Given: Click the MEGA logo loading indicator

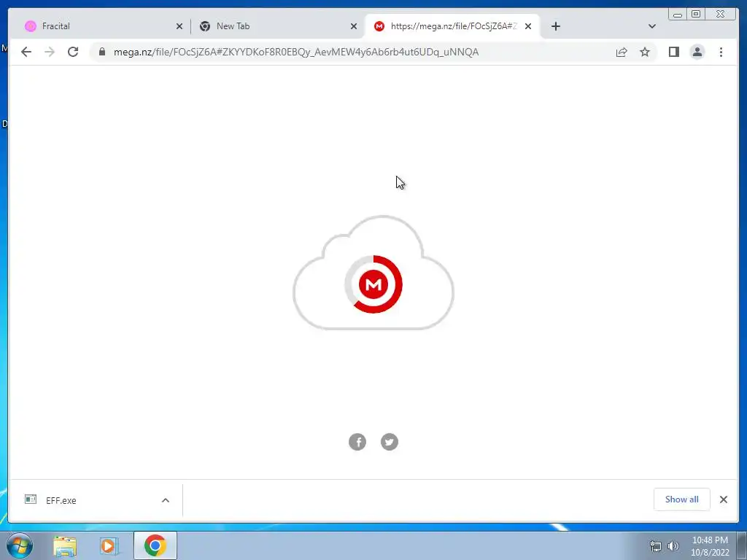Looking at the screenshot, I should click(373, 284).
